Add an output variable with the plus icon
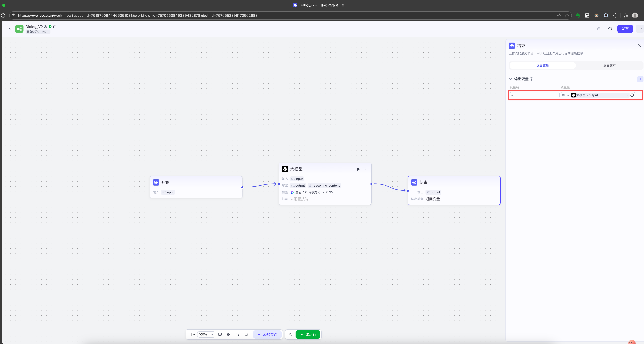 pyautogui.click(x=640, y=79)
